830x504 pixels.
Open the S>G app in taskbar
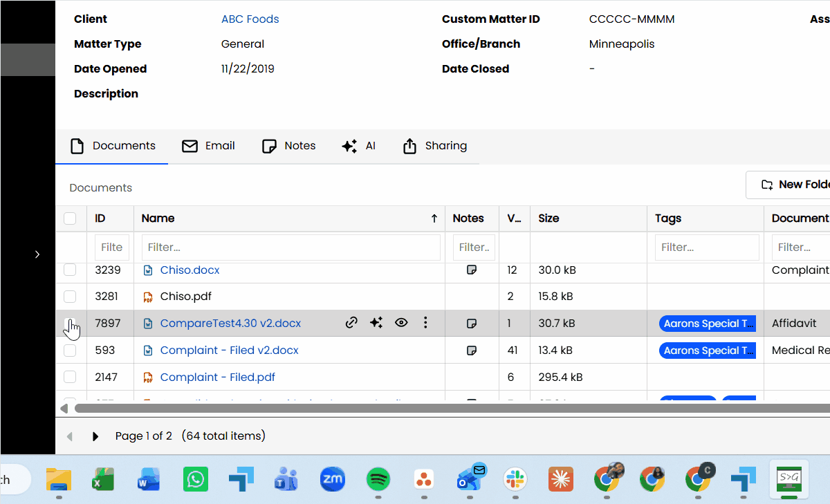(789, 478)
